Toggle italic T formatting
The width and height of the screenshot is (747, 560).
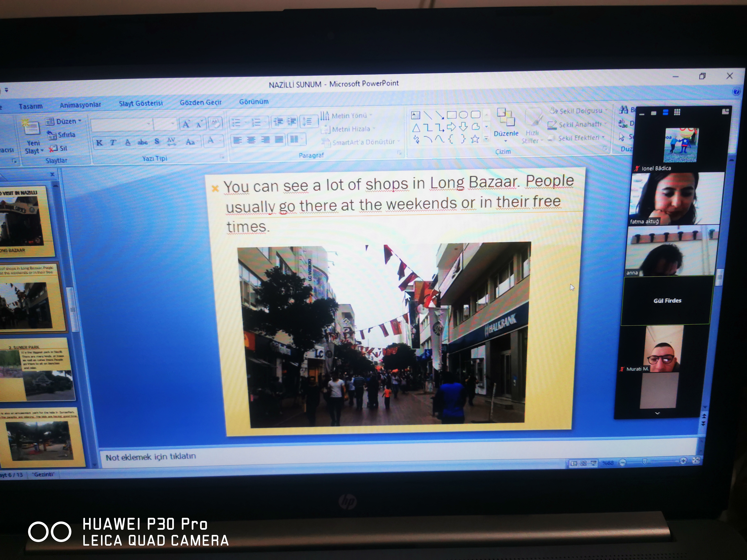[x=113, y=143]
